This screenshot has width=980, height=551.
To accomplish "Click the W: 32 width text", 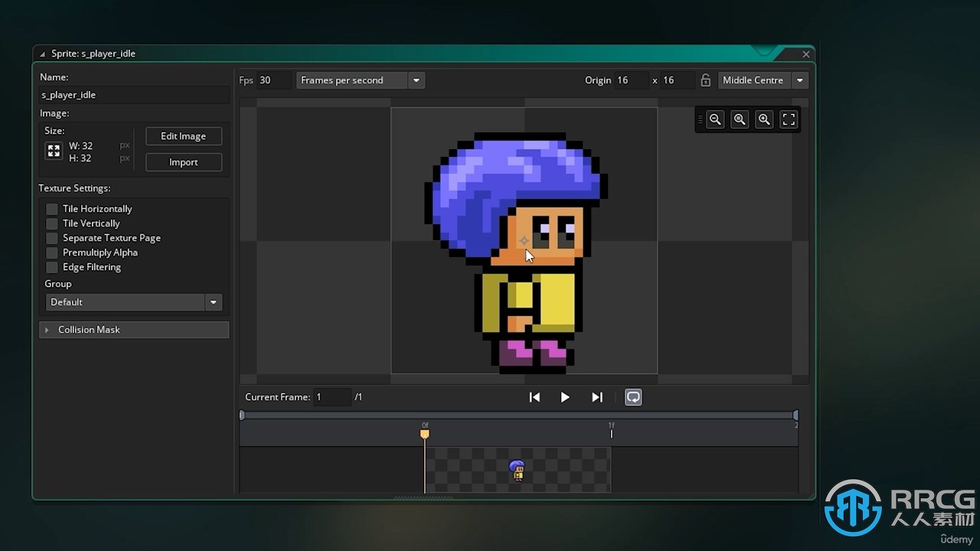I will pos(80,145).
